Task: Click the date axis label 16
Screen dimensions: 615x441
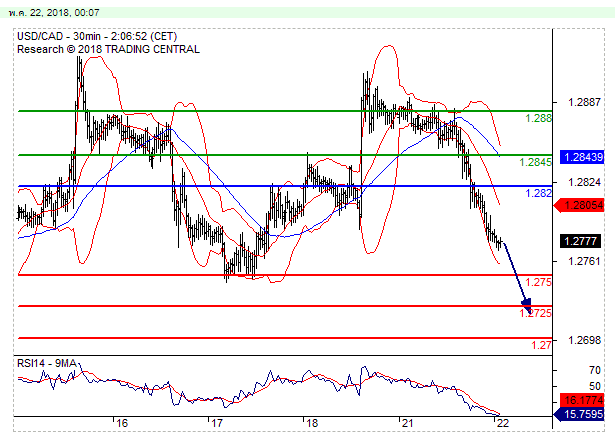Action: pos(122,423)
